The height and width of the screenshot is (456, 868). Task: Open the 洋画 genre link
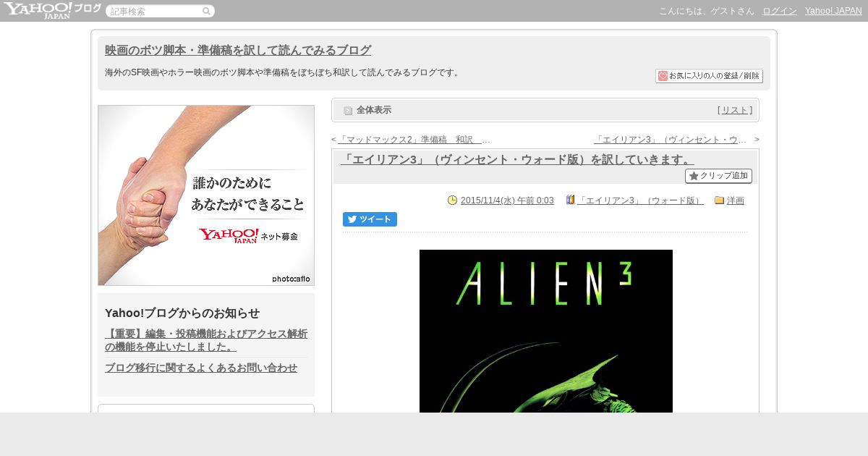click(x=736, y=200)
